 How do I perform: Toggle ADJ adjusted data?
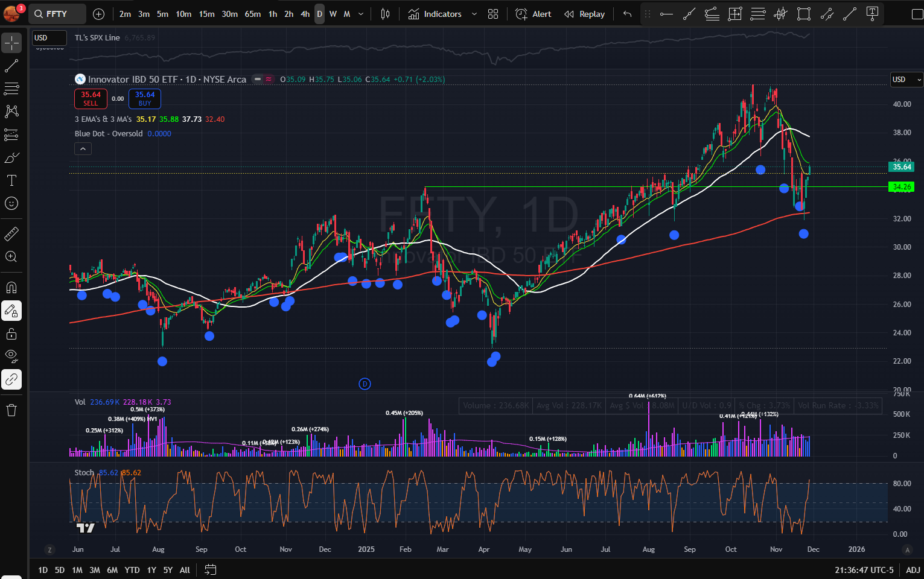(913, 569)
